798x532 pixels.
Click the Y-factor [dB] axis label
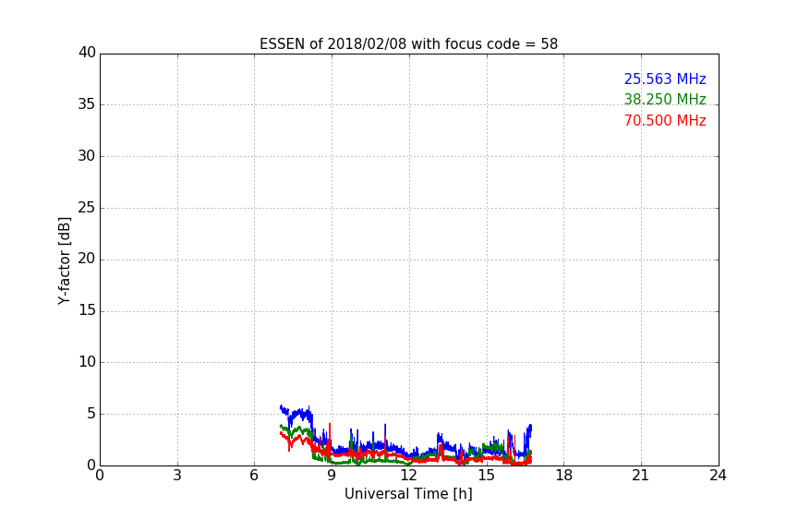[64, 260]
